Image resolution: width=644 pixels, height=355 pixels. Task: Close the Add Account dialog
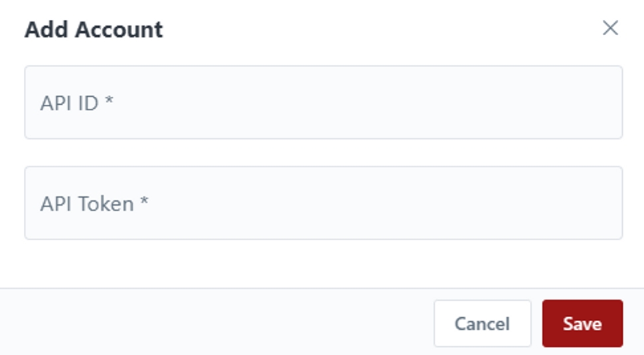click(610, 28)
